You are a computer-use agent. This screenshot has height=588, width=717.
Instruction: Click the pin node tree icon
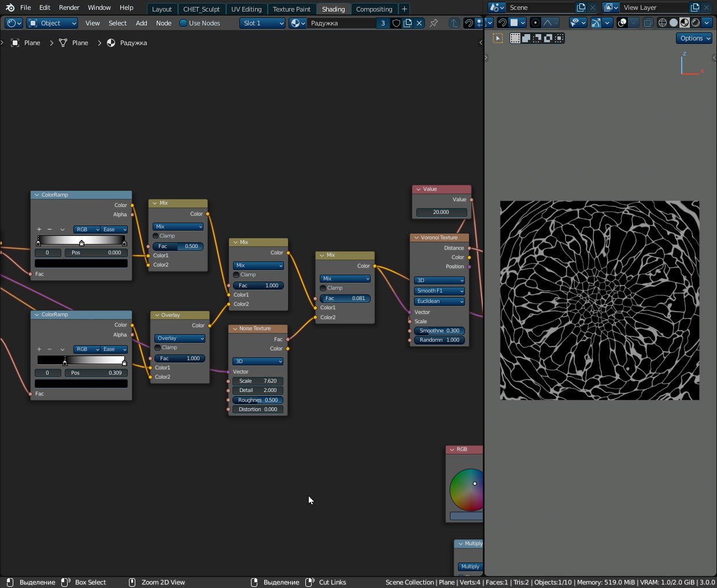pos(434,23)
